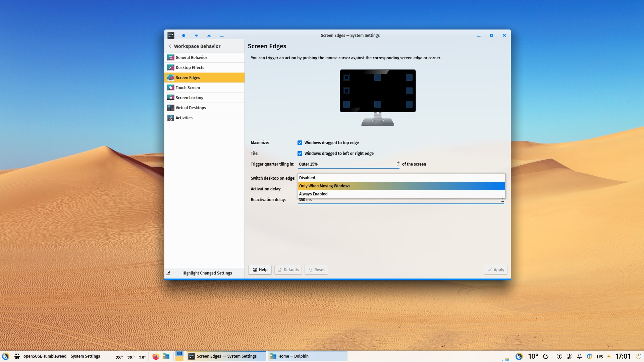Screen dimensions: 644x362
Task: Click top-center edge square on monitor preview
Action: [378, 77]
